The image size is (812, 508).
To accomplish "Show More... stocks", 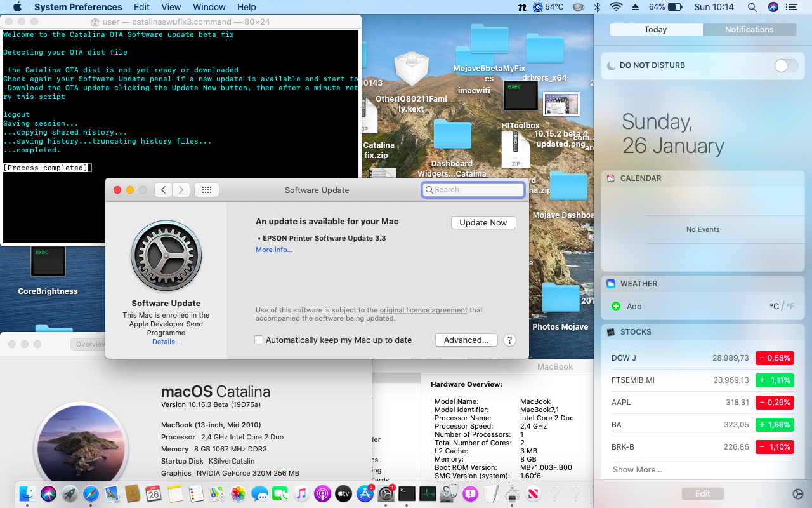I will (637, 469).
